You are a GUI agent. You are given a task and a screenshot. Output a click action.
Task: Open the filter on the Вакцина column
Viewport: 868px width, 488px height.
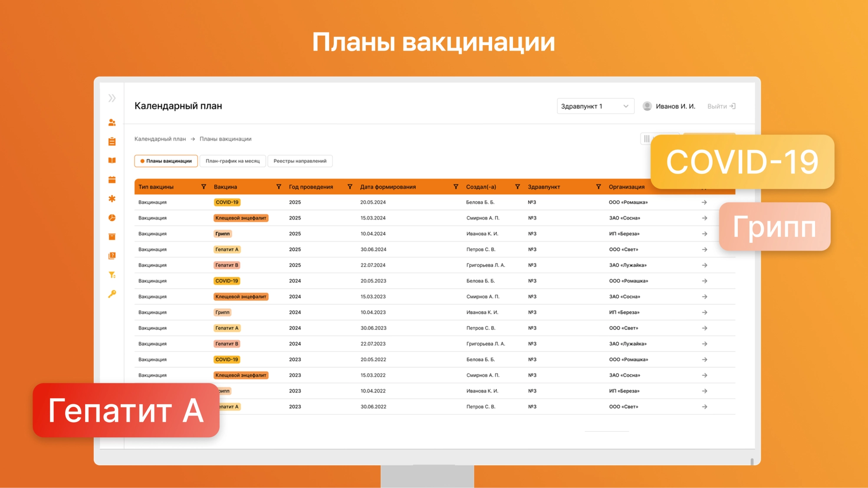tap(279, 187)
